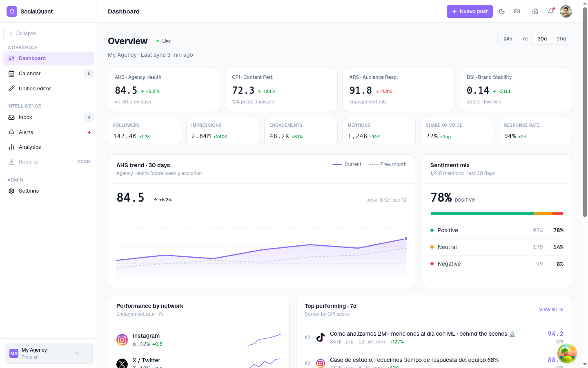Click the Reports download icon
The height and width of the screenshot is (368, 588).
tap(11, 162)
